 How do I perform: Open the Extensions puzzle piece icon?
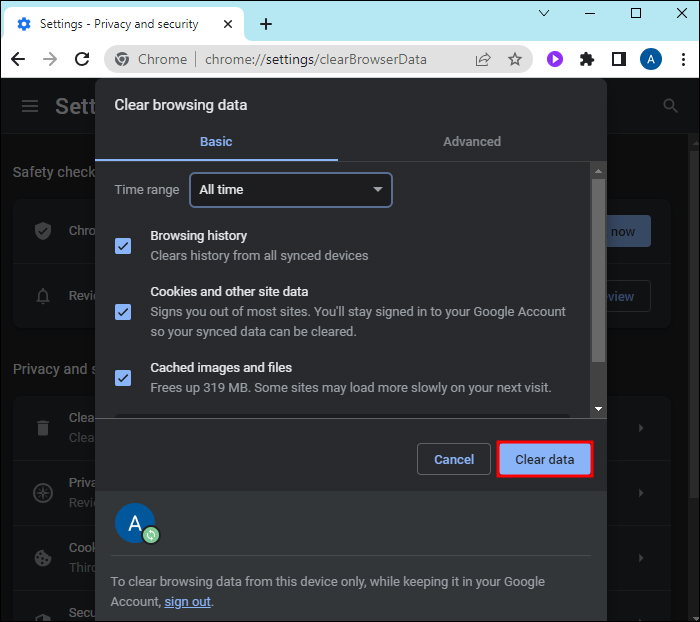(x=587, y=59)
